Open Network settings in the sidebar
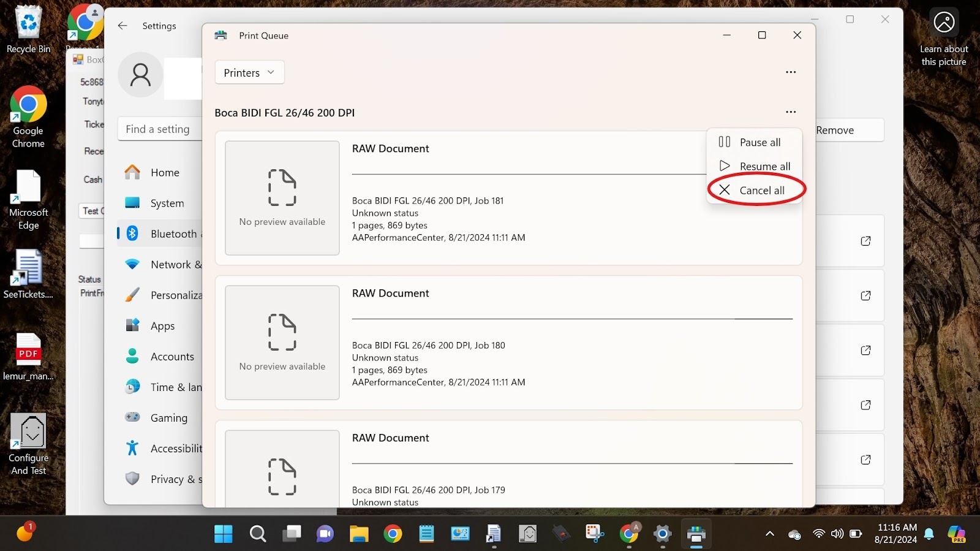 [159, 264]
